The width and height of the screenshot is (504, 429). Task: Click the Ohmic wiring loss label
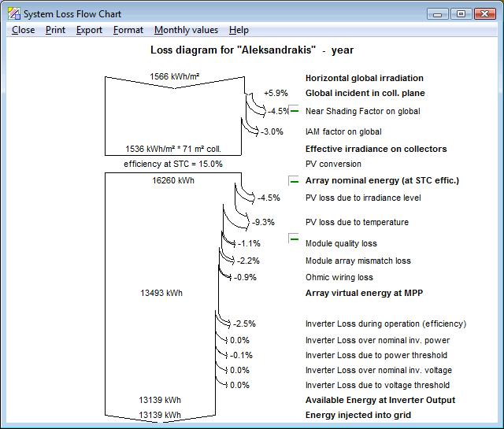pos(339,277)
